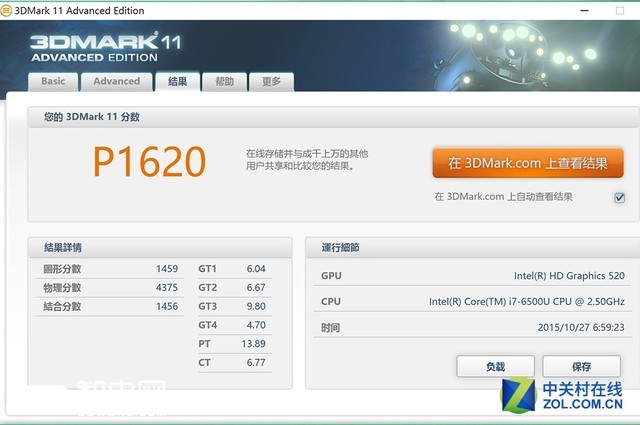Screen dimensions: 640x425
Task: Select the 物理分数 value 4375
Action: [x=167, y=288]
